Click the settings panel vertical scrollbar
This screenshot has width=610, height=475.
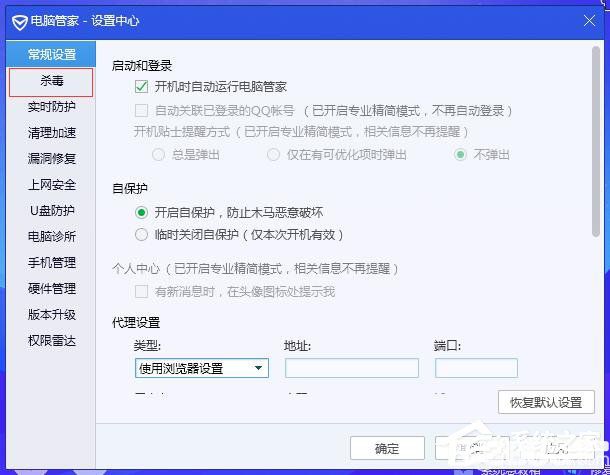pos(596,142)
